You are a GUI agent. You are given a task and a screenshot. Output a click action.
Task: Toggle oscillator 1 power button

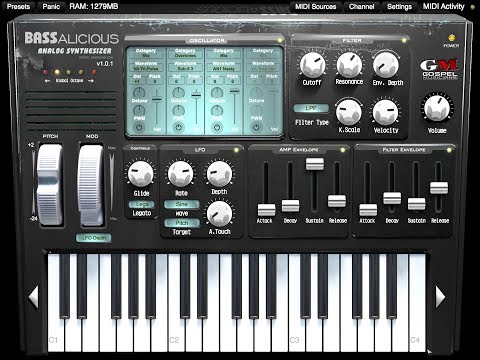pos(139,127)
